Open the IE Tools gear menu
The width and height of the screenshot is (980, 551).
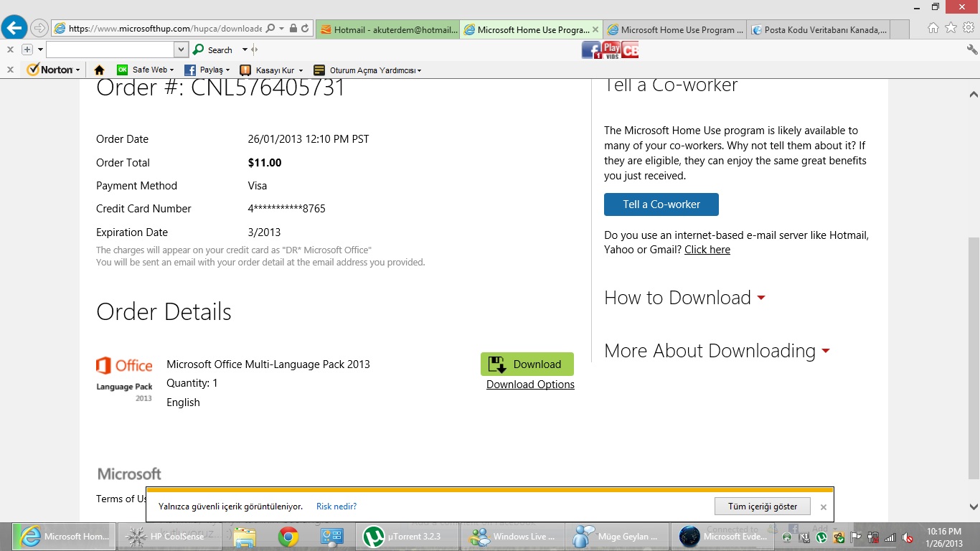point(969,28)
